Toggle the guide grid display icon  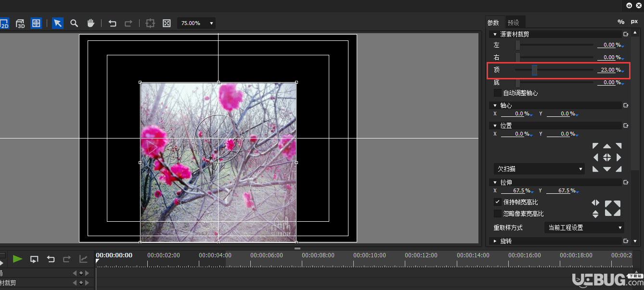pyautogui.click(x=36, y=23)
